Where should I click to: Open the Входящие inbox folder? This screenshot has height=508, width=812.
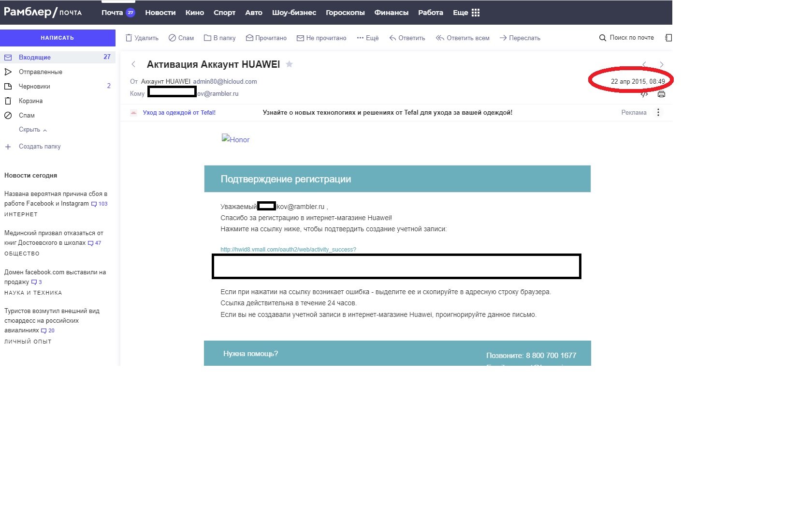[x=58, y=57]
